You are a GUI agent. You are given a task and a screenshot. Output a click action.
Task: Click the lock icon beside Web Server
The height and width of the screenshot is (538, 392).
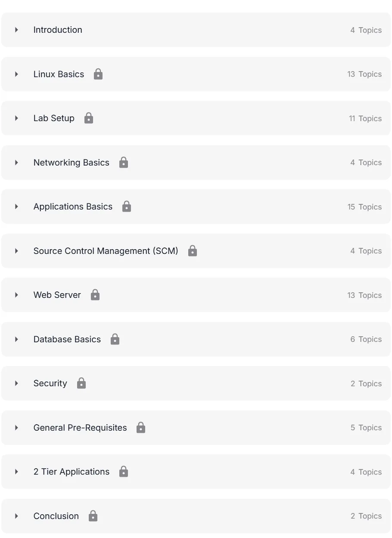[x=95, y=295]
